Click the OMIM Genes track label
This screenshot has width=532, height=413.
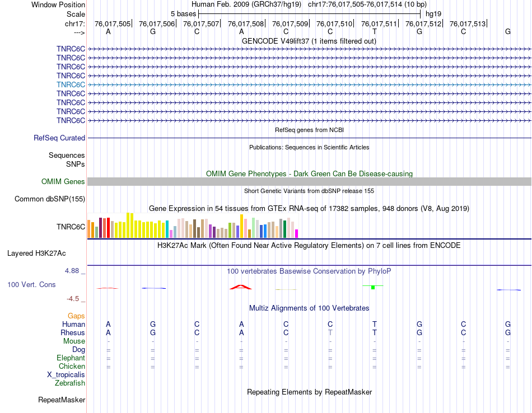63,181
